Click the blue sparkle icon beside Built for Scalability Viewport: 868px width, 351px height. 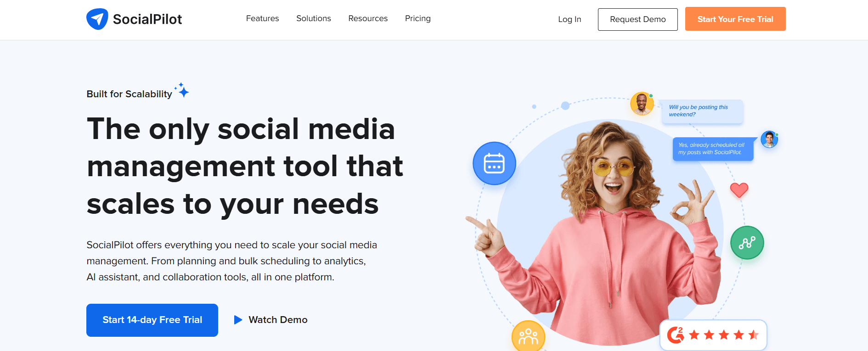click(182, 90)
